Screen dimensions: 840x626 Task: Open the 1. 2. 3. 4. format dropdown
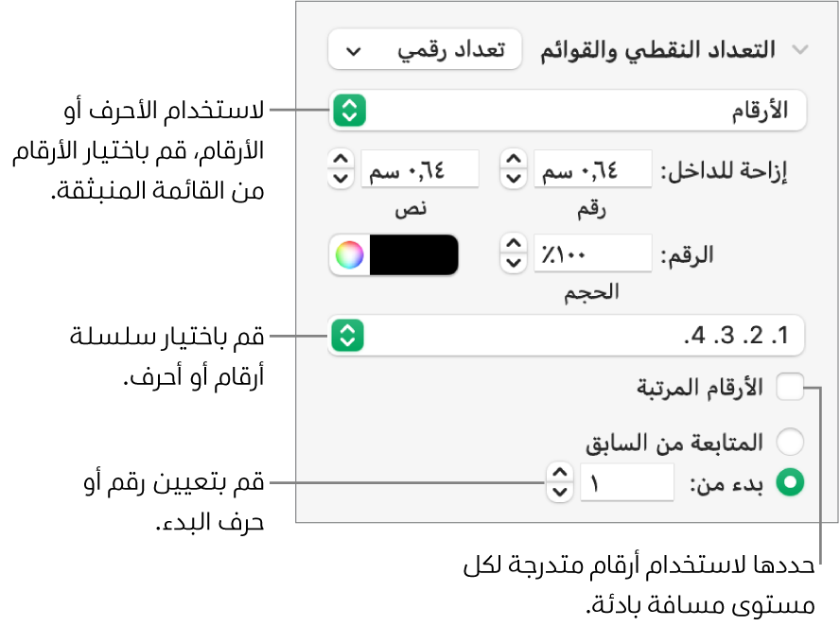568,335
